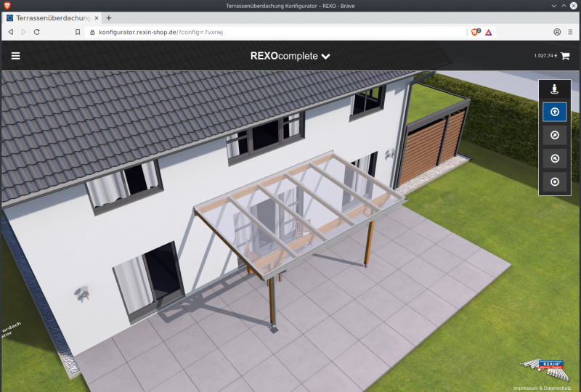
Task: Select the Terrassenüberdachung tab
Action: click(x=51, y=17)
